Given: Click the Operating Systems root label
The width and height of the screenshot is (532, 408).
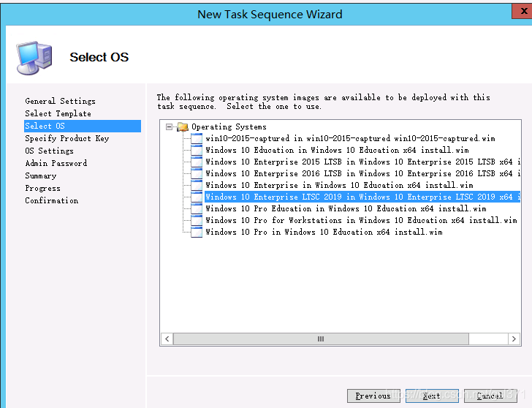Looking at the screenshot, I should 229,127.
